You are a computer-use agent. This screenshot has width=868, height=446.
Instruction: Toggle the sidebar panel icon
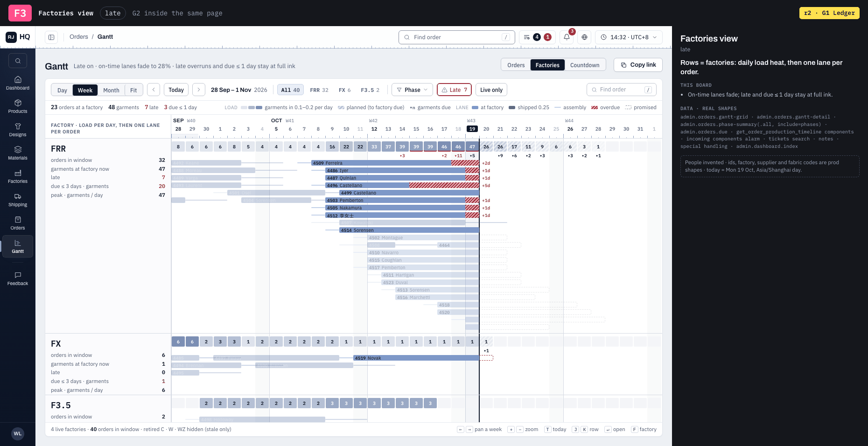click(x=51, y=37)
